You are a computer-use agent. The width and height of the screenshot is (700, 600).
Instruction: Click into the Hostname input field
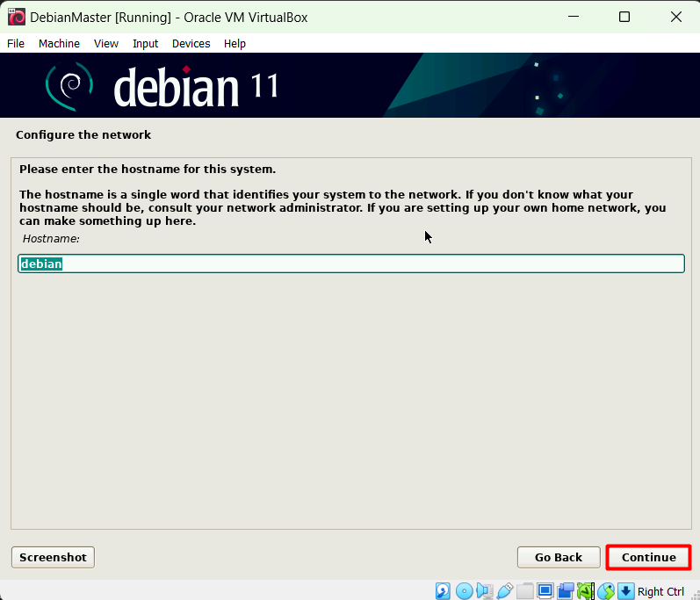pos(351,264)
